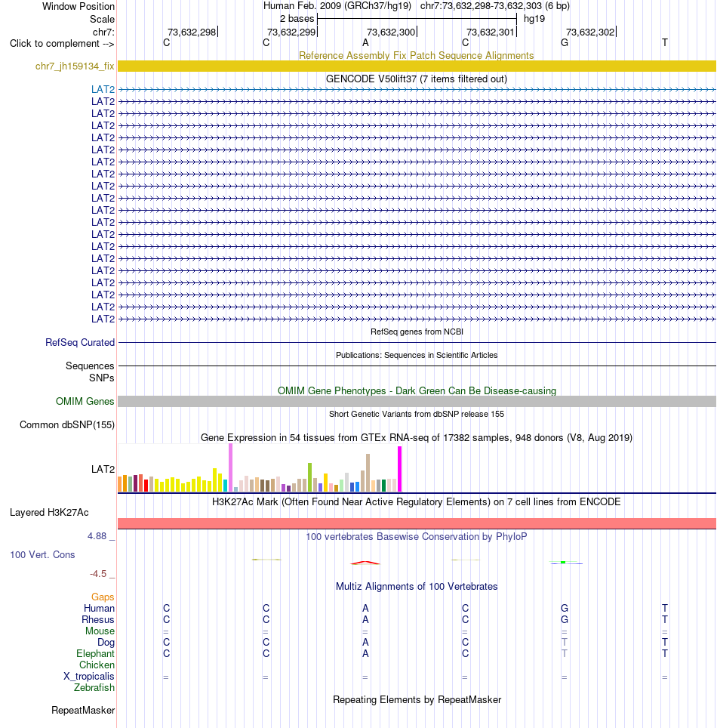Open the RefSeq genes from NCBI title
This screenshot has width=717, height=728.
[417, 332]
